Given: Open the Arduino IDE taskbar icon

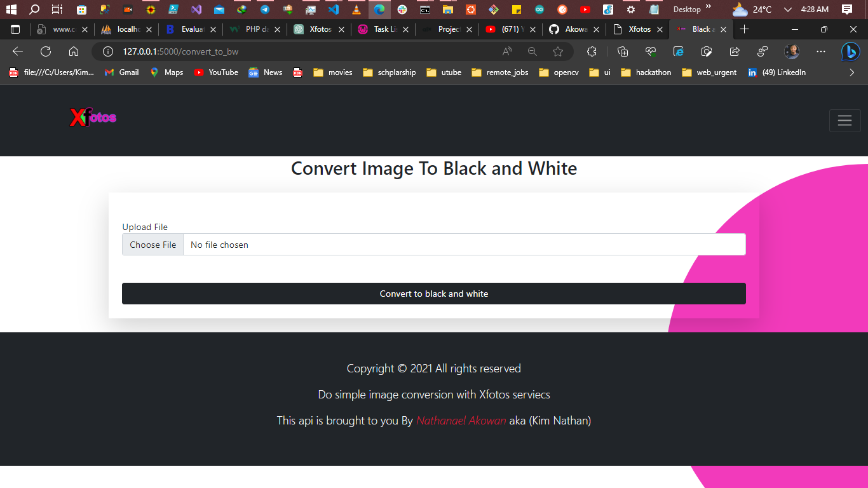Looking at the screenshot, I should (539, 10).
